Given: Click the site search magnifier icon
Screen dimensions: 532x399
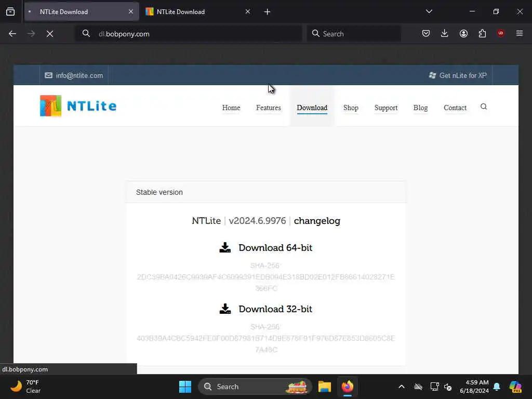Looking at the screenshot, I should click(484, 107).
